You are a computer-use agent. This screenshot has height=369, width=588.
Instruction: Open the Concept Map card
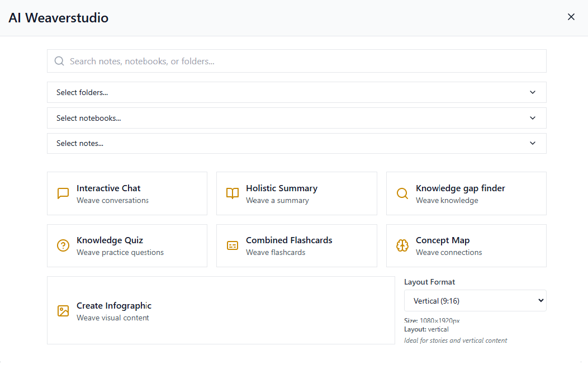point(466,245)
